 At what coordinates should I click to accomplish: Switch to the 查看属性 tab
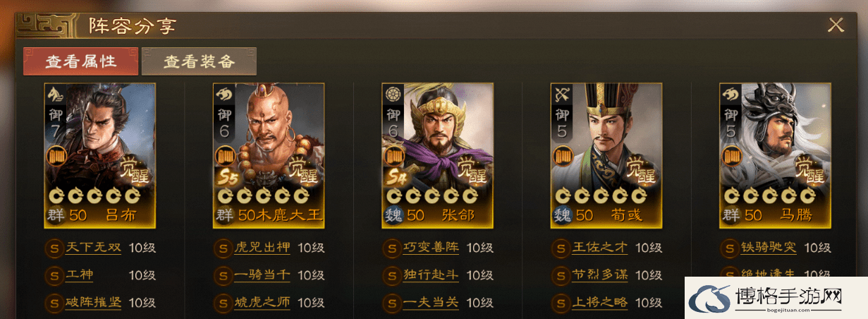coord(80,61)
